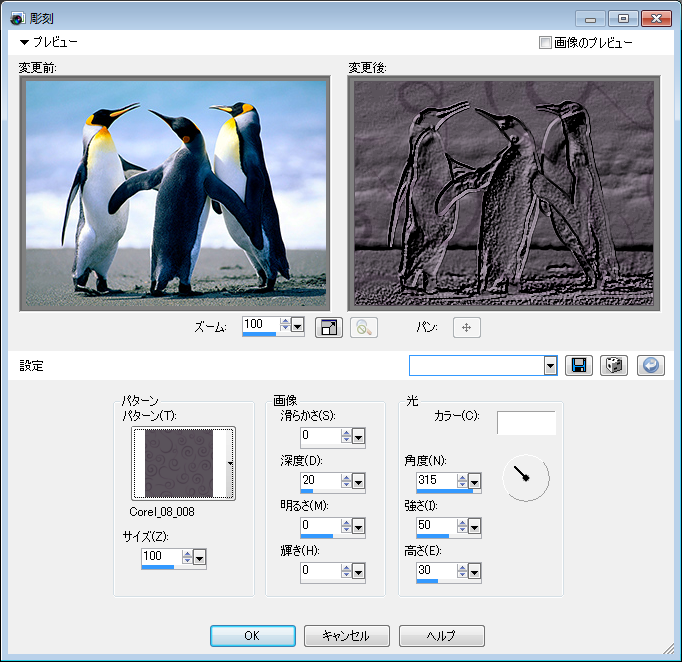Click the randomize parameters dice icon
This screenshot has height=662, width=682.
(x=613, y=366)
